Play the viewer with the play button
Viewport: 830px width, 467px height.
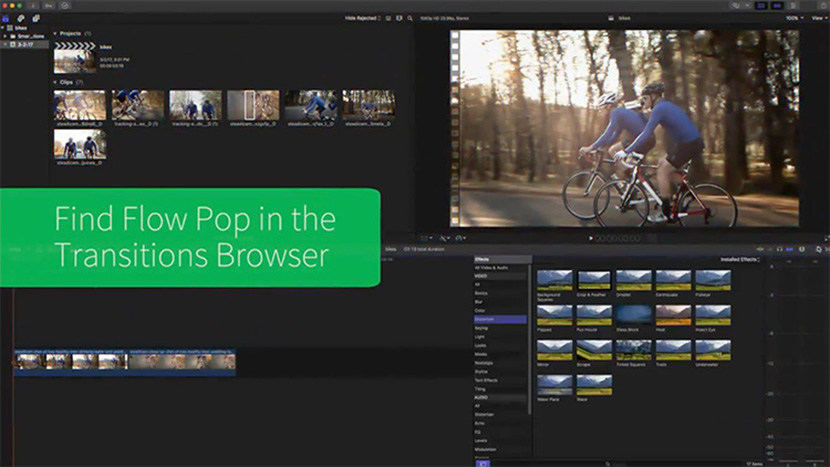click(x=591, y=238)
